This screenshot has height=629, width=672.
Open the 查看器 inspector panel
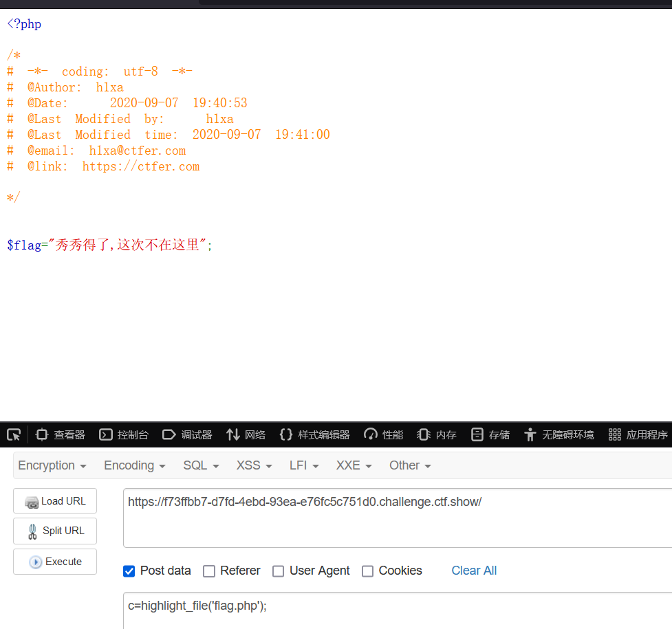(61, 434)
